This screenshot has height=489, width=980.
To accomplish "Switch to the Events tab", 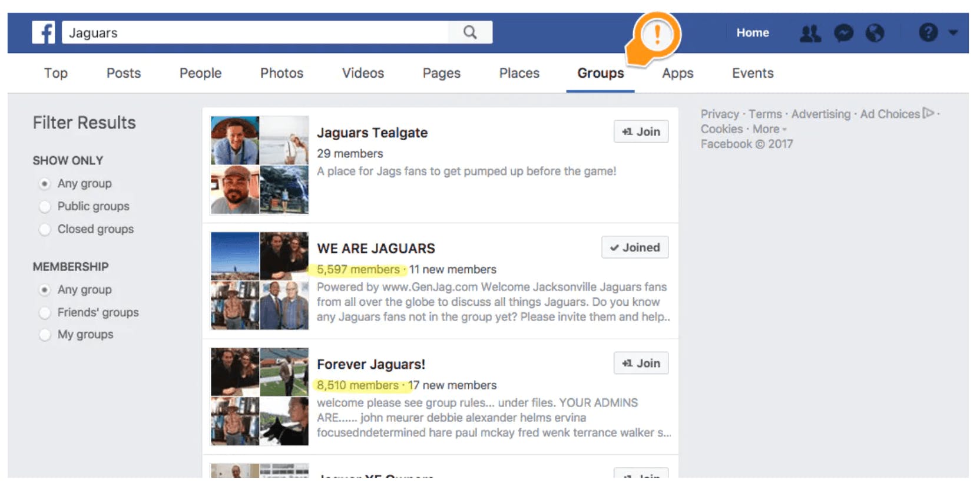I will 752,73.
